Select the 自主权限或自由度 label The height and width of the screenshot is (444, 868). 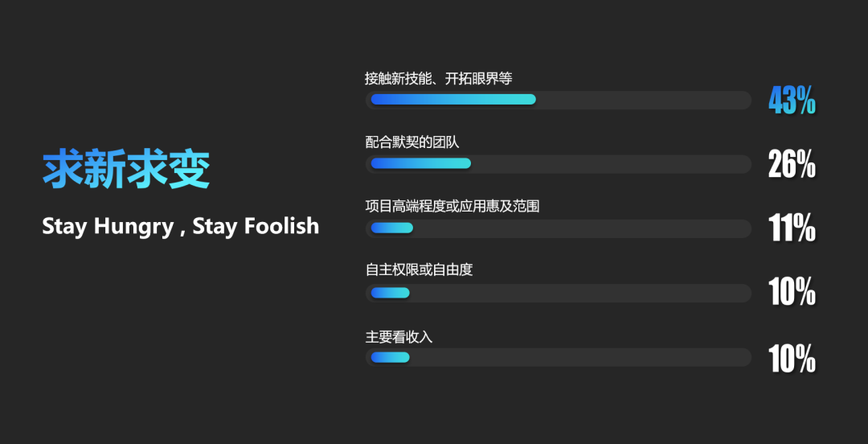pos(419,270)
